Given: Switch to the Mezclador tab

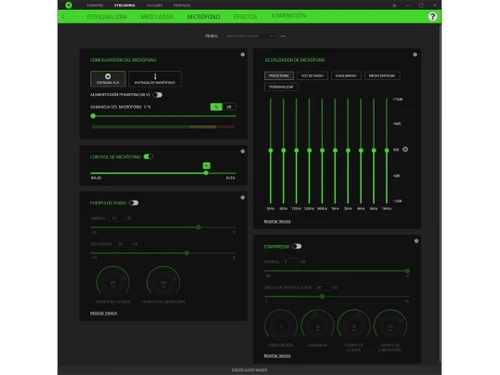Looking at the screenshot, I should coord(157,17).
